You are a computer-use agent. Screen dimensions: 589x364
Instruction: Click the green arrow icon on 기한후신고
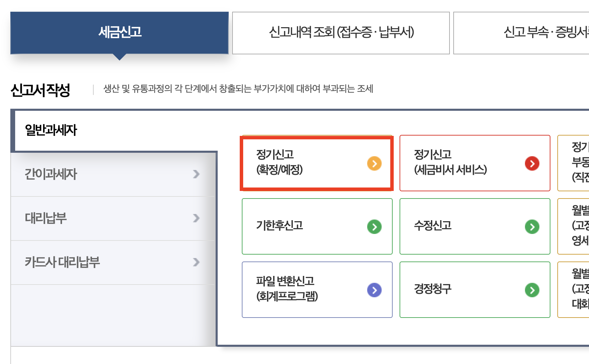[374, 226]
